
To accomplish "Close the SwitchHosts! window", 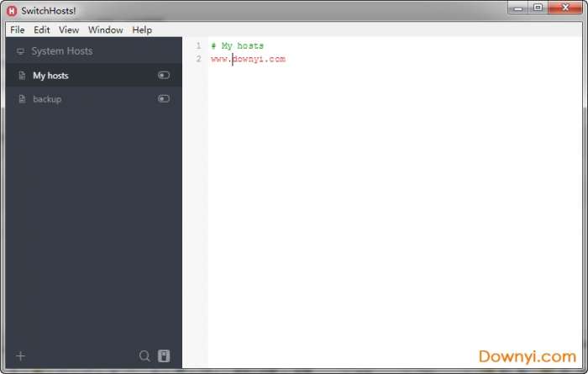I will [x=565, y=8].
